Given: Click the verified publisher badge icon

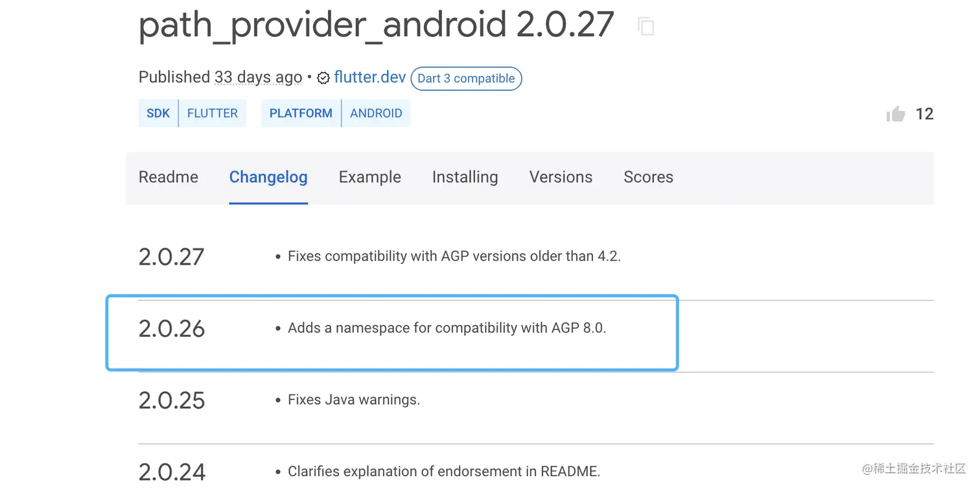Looking at the screenshot, I should [323, 78].
